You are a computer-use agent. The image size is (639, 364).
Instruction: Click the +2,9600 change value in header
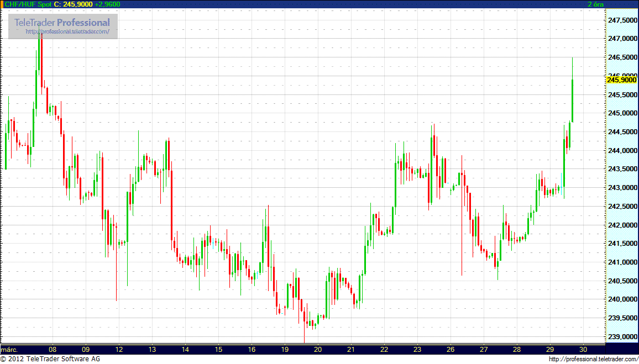pos(108,4)
